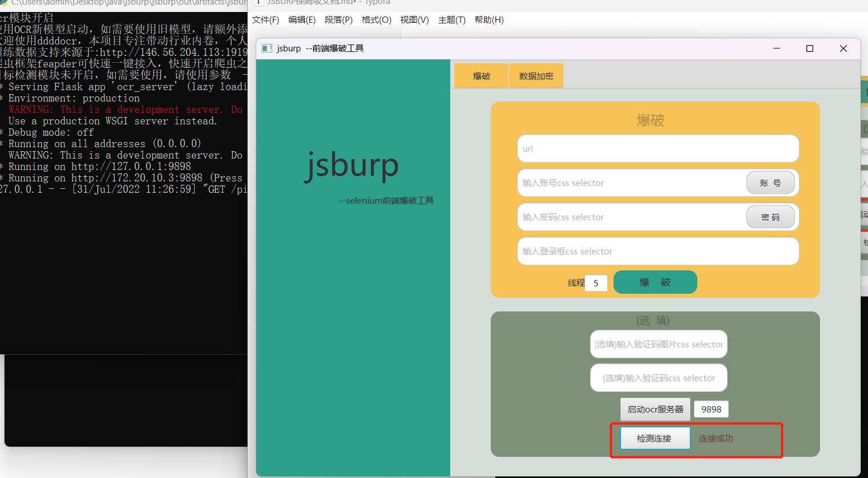This screenshot has height=478, width=868.
Task: Open the 格式(O) menu in Typora
Action: tap(377, 20)
